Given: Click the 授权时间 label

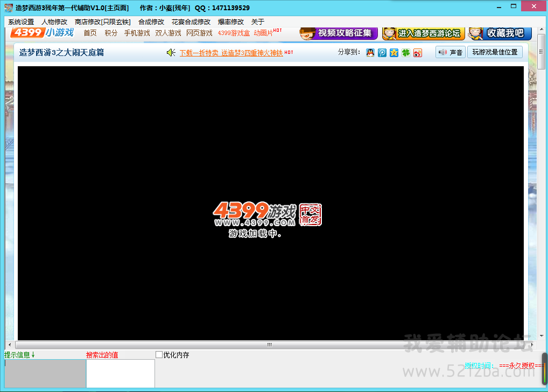Looking at the screenshot, I should pyautogui.click(x=479, y=366).
